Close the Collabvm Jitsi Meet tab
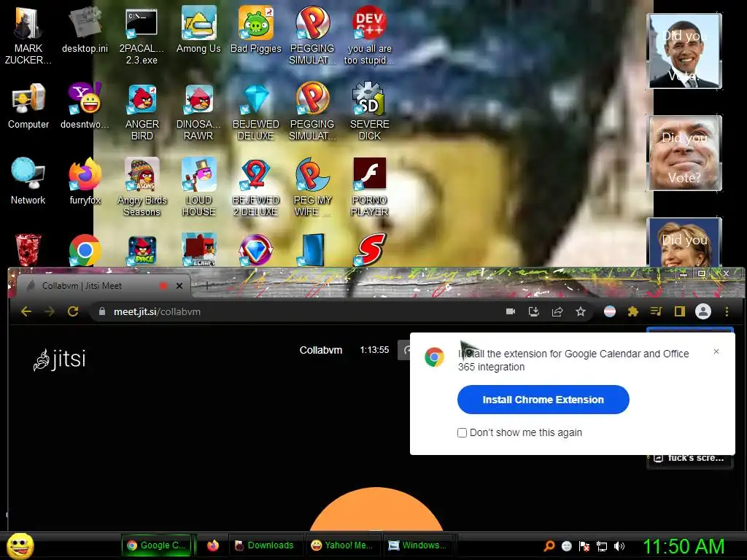This screenshot has height=560, width=747. 179,286
